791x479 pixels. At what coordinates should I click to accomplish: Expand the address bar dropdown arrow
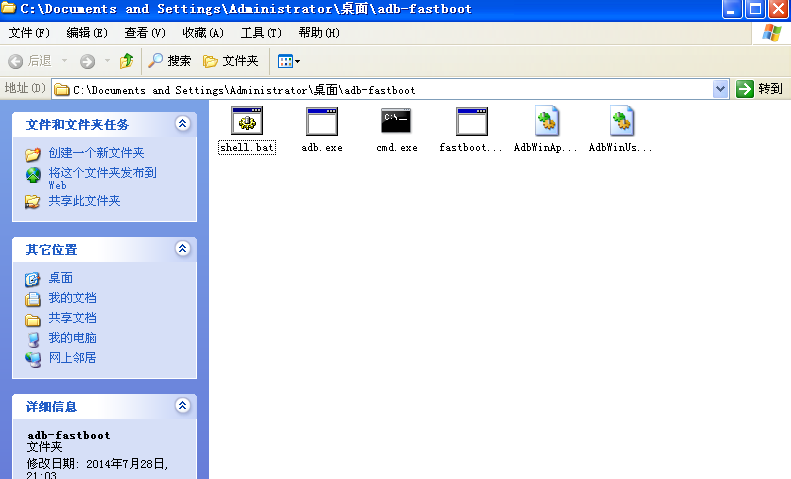click(x=721, y=89)
